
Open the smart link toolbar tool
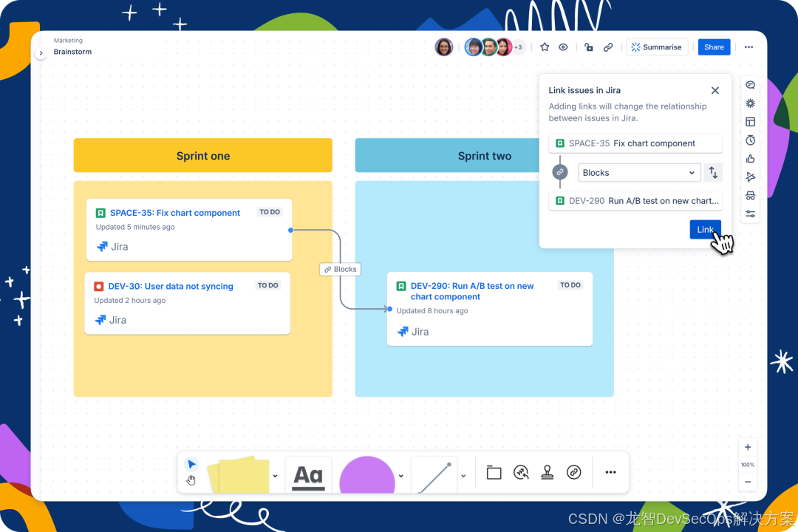pyautogui.click(x=573, y=472)
